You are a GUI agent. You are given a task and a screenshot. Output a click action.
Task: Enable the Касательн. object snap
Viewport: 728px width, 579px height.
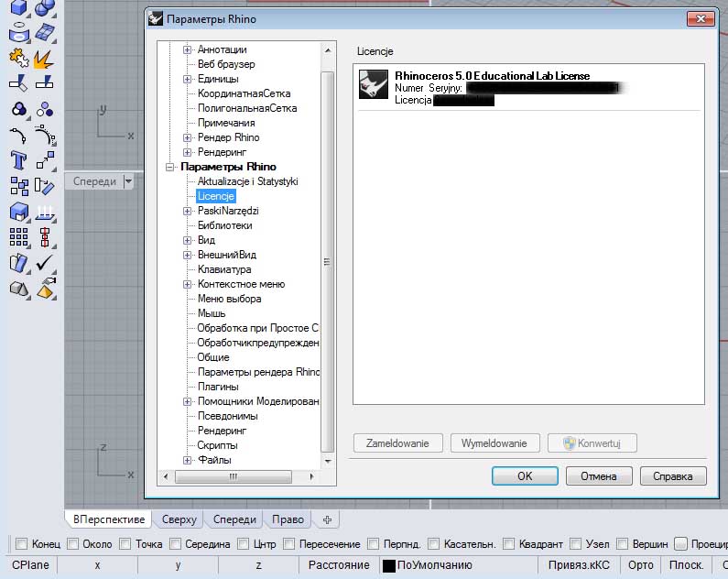click(434, 543)
